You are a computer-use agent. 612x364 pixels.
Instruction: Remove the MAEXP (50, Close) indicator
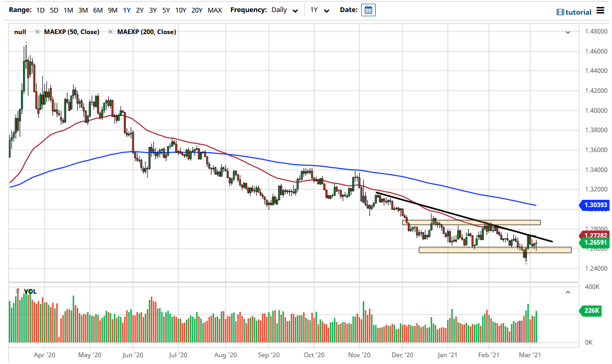click(x=37, y=31)
